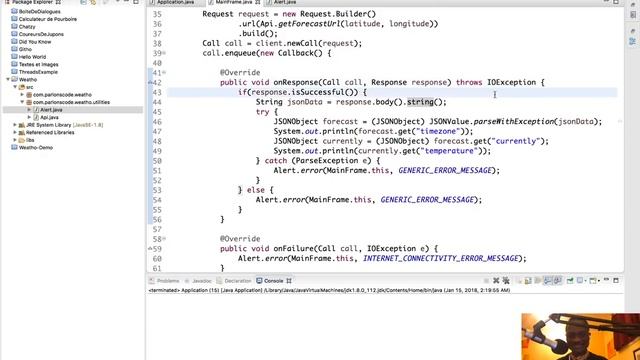
Task: Select the ThreadsExample project
Action: point(38,72)
